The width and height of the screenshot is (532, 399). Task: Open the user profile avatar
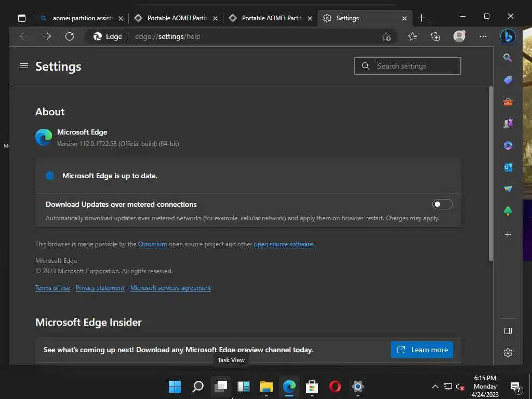click(459, 36)
